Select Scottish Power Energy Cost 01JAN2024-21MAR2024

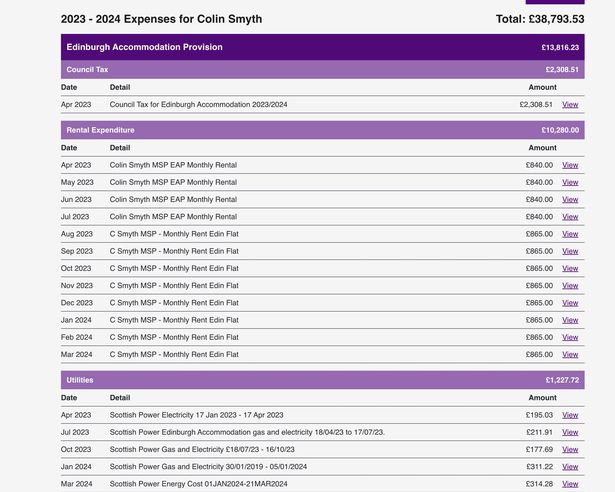(x=198, y=484)
